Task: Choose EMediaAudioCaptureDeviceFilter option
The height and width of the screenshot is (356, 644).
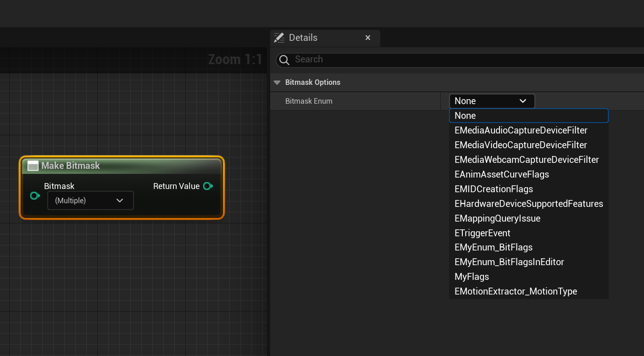Action: click(521, 130)
